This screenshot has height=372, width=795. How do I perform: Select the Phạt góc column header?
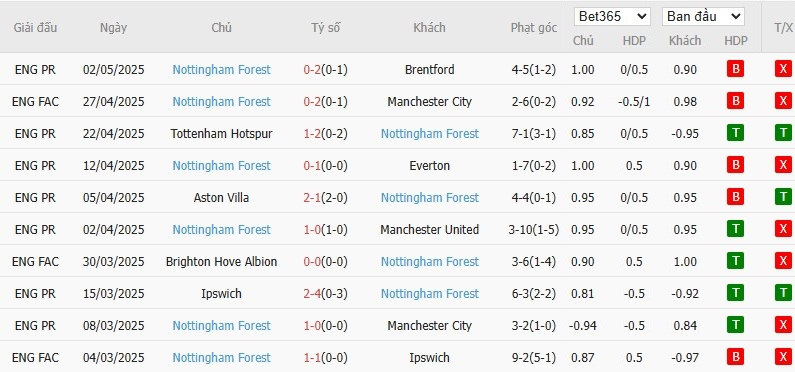point(533,28)
